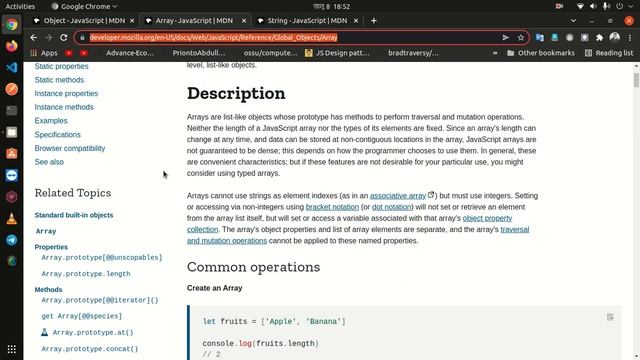Viewport: 640px width, 360px height.
Task: Open the Advance-Eco bookmark
Action: 129,53
